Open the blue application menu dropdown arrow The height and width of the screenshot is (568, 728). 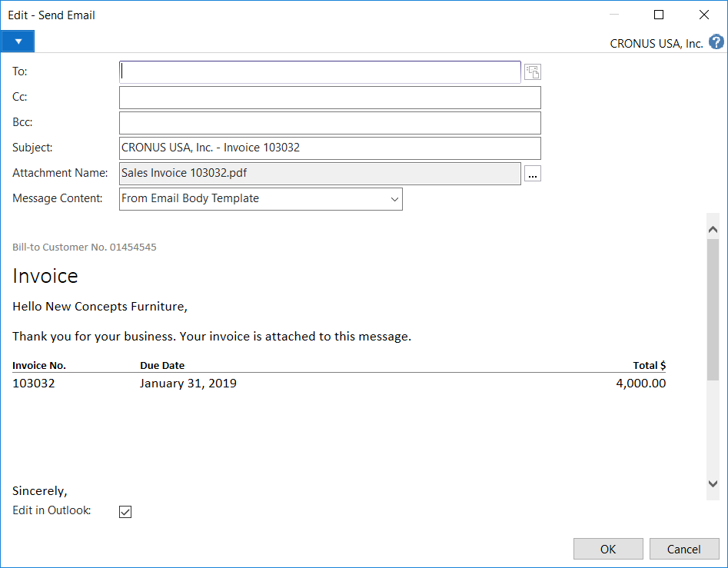tap(18, 42)
